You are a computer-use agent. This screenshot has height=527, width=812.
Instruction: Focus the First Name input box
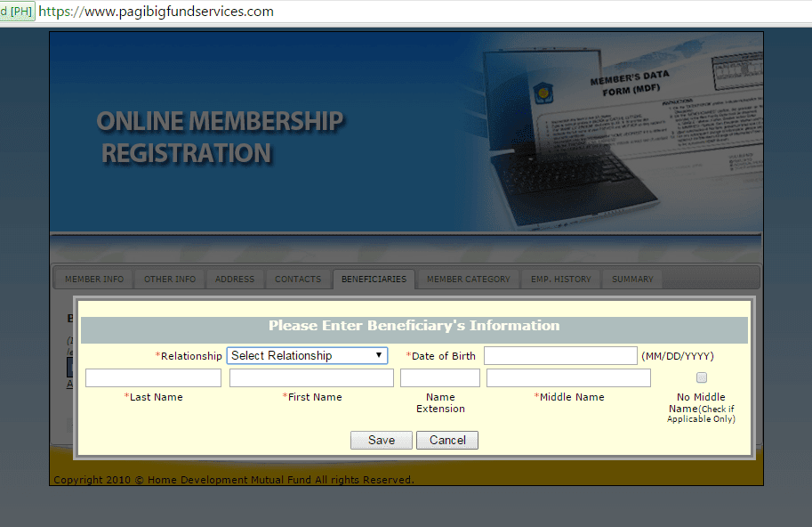[311, 377]
